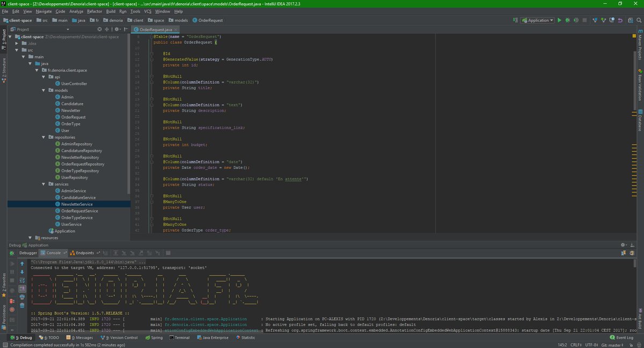Viewport: 644px width, 348px height.
Task: Run the Application configuration
Action: click(x=559, y=20)
